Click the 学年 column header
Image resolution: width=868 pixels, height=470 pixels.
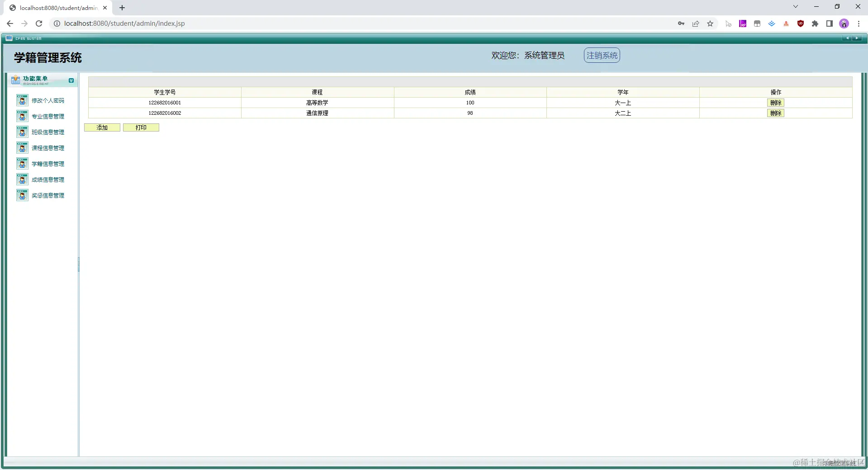[x=623, y=92]
